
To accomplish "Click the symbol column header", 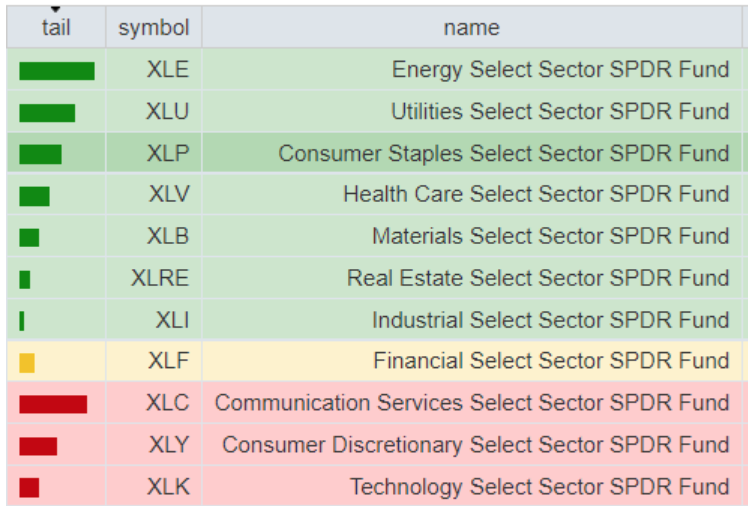I will 153,28.
